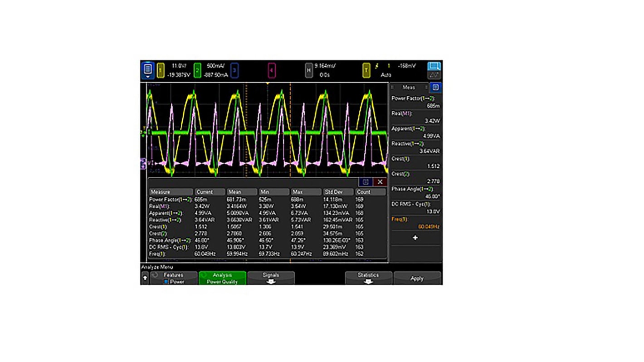
Task: Click the 681.73m mean power factor cell
Action: click(x=237, y=200)
